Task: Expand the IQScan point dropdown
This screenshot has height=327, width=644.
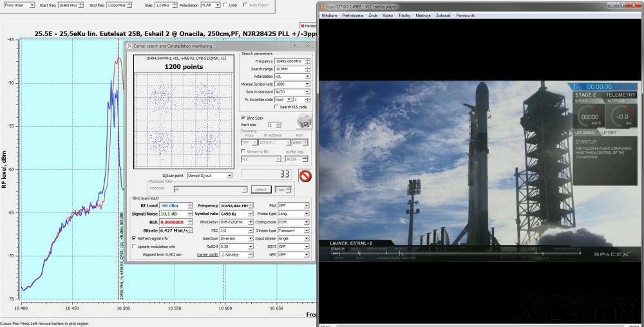Action: pos(227,175)
